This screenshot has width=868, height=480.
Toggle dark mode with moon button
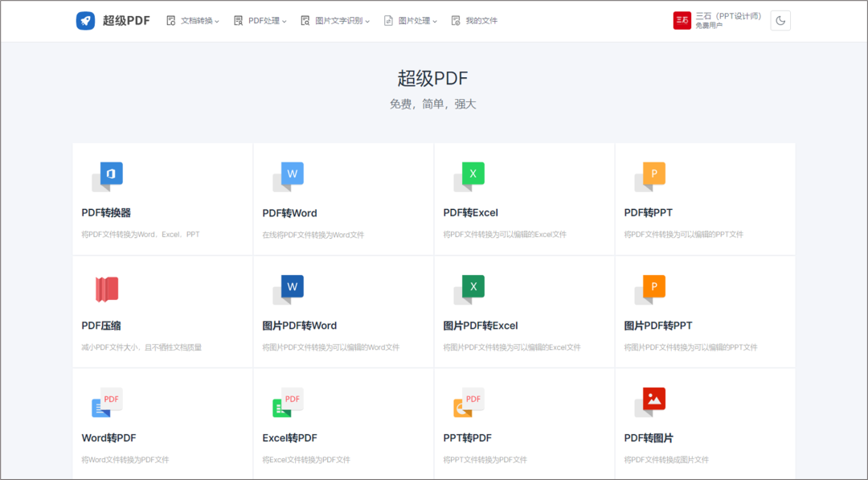tap(780, 21)
